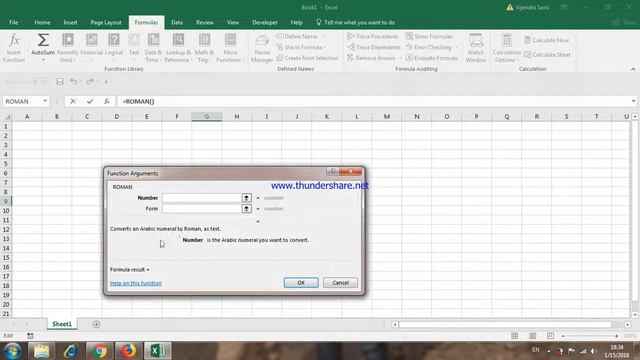Collapse the ribbon

[x=633, y=69]
